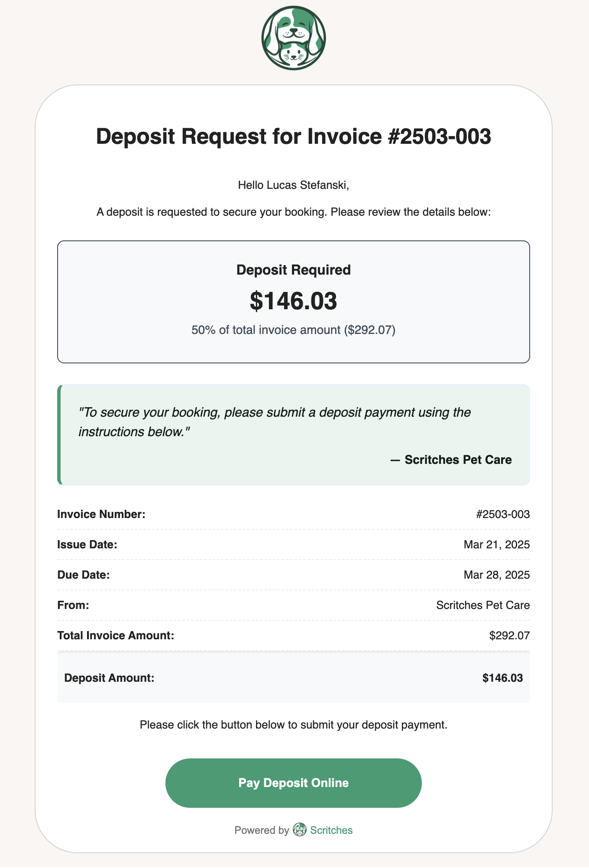589x868 pixels.
Task: Click the $146.03 deposit required amount
Action: 294,301
